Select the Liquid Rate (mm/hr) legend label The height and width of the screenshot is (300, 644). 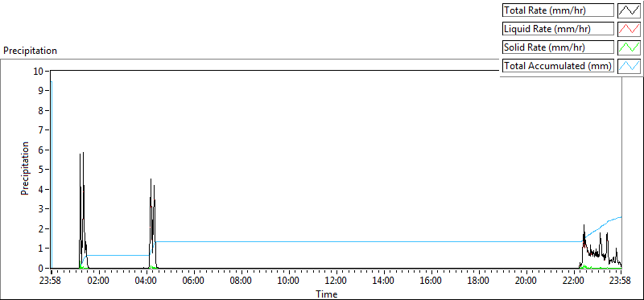[558, 29]
